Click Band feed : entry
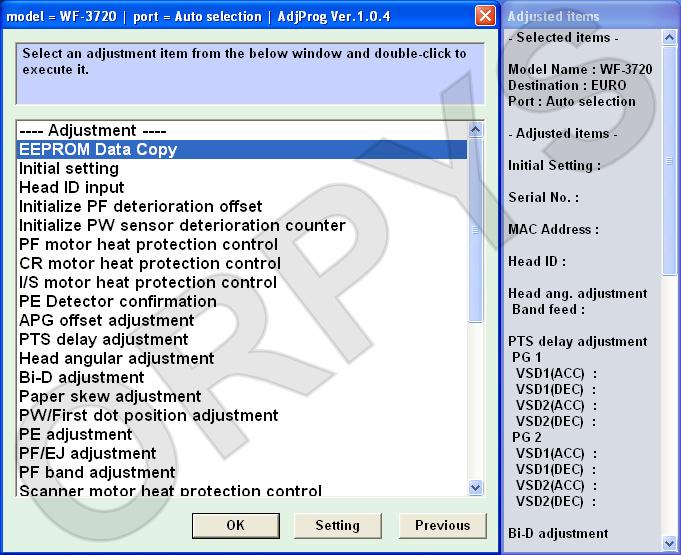The width and height of the screenshot is (681, 555). point(549,310)
